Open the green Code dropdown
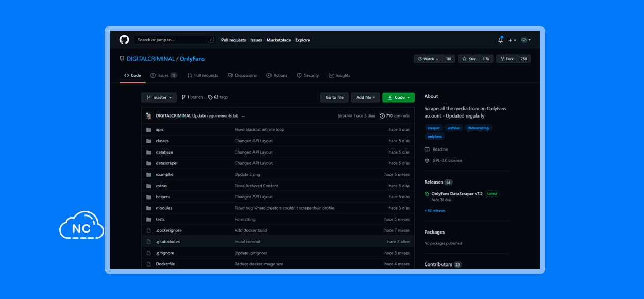The height and width of the screenshot is (299, 644). tap(398, 97)
